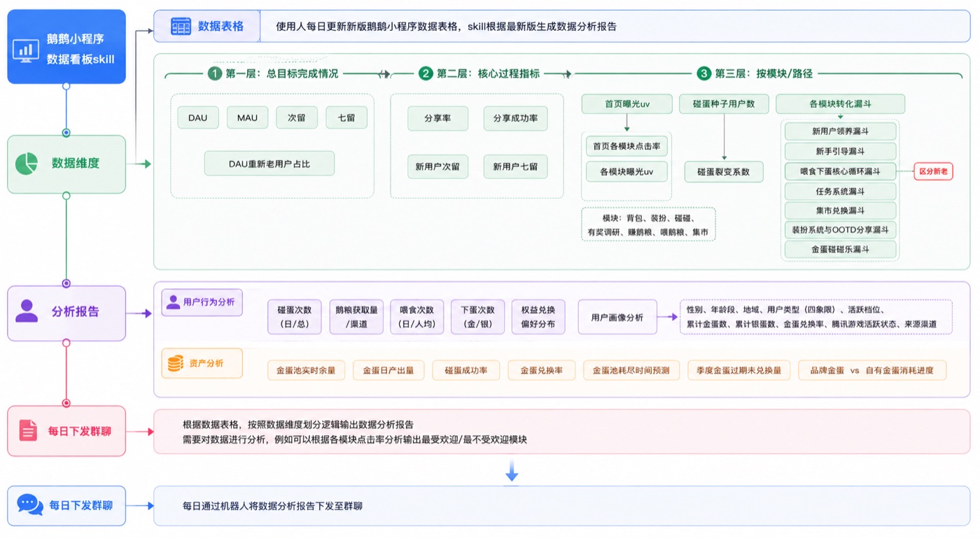Click the blue chat bubble icon
Screen dimensions: 980x538
pyautogui.click(x=30, y=504)
